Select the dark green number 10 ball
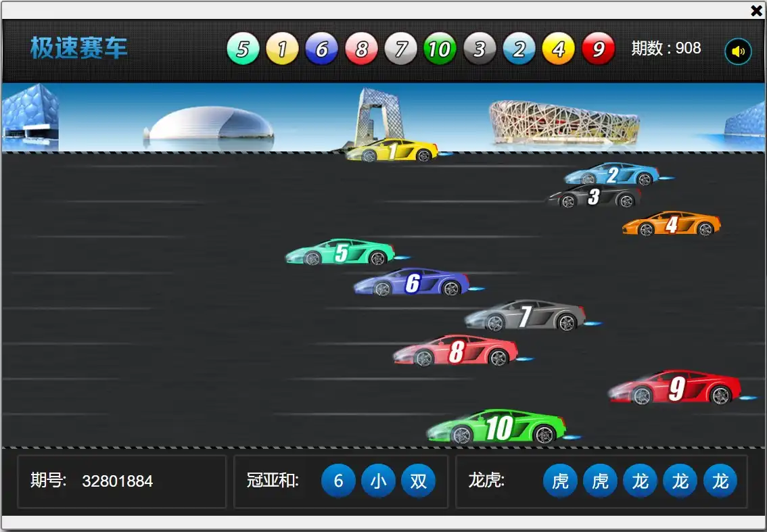The width and height of the screenshot is (767, 532). pos(440,49)
